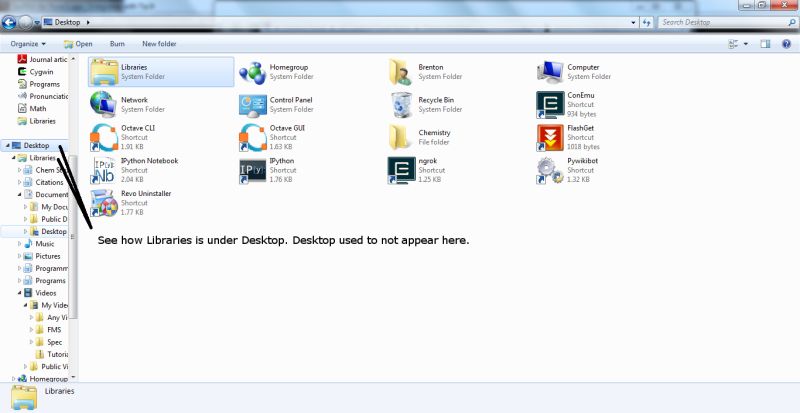
Task: Select the Libraries system folder icon
Action: click(104, 72)
